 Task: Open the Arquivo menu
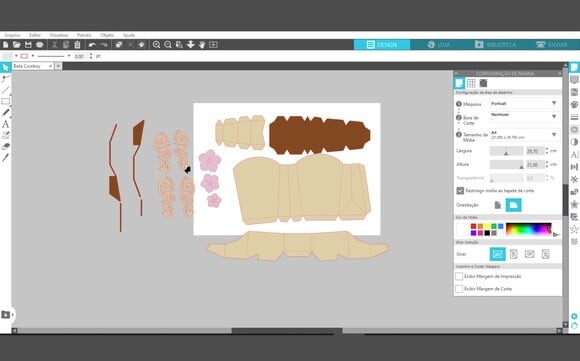coord(12,35)
